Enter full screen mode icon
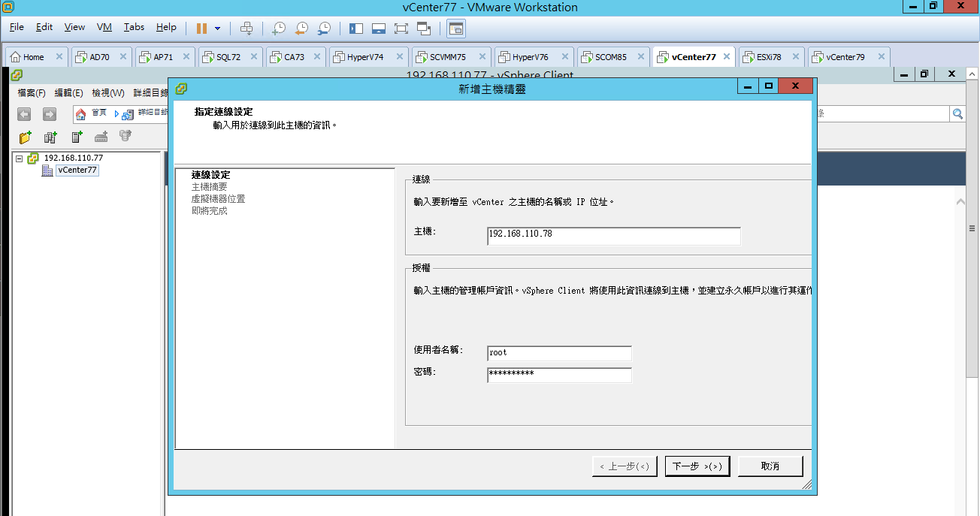The image size is (980, 516). tap(401, 28)
